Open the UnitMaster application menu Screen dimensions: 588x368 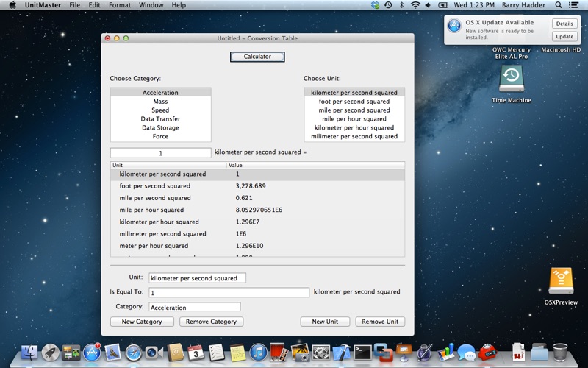(x=43, y=5)
